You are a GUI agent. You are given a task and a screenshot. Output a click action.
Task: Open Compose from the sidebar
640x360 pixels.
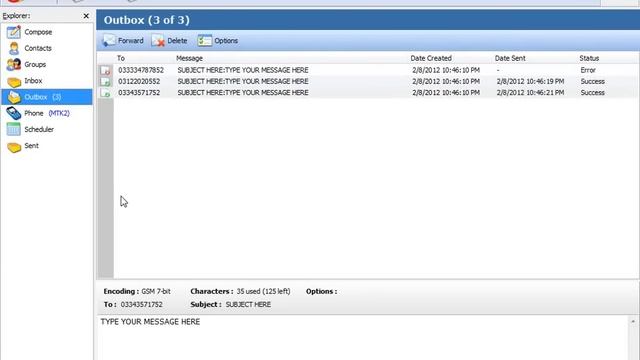coord(38,32)
